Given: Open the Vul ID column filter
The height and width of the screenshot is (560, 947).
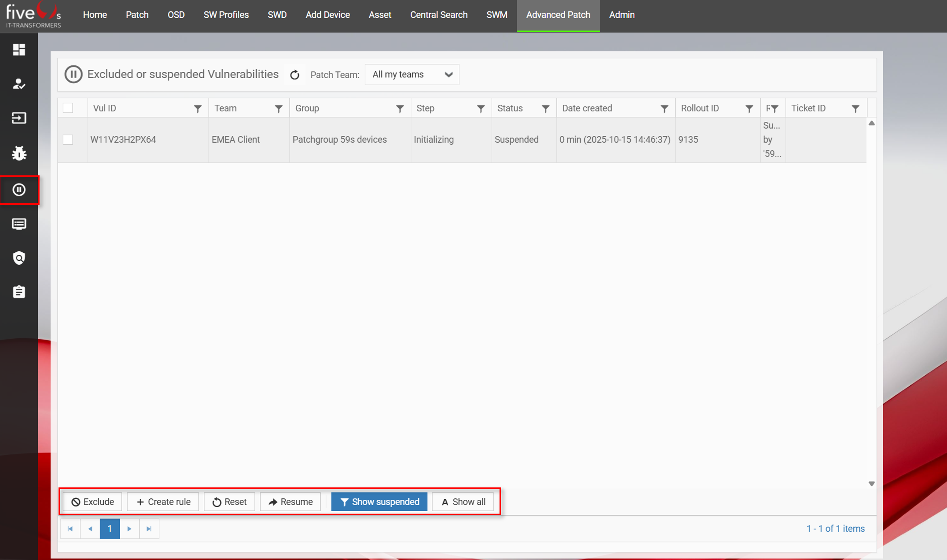Looking at the screenshot, I should coord(198,108).
